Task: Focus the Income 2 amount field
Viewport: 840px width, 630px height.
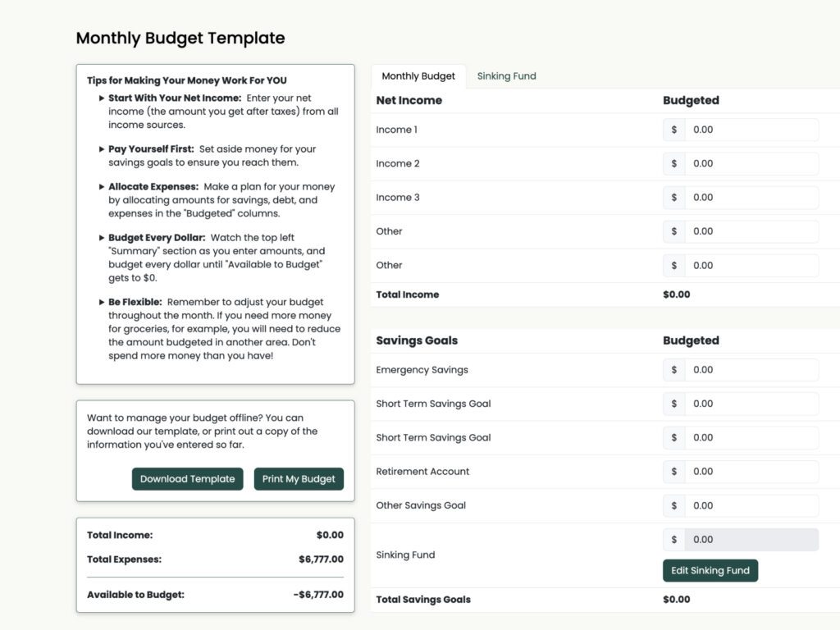Action: click(x=751, y=163)
